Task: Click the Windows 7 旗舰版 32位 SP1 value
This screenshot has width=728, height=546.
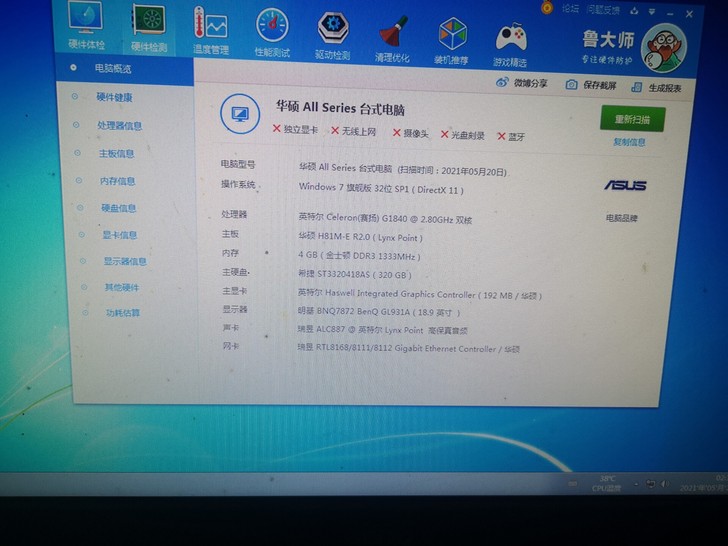Action: click(x=381, y=188)
